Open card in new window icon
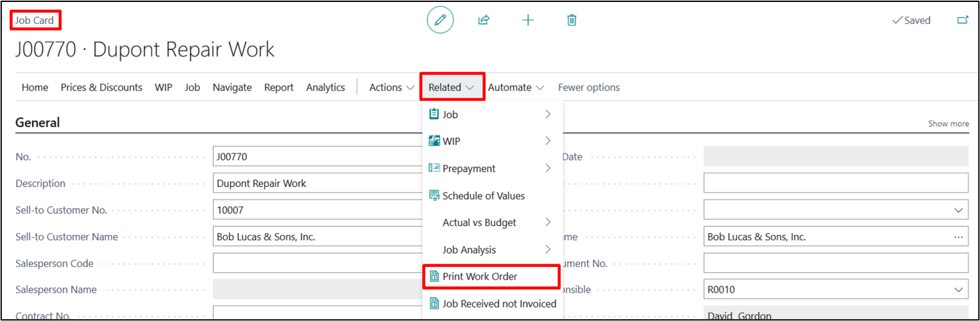This screenshot has width=980, height=321. (x=962, y=20)
